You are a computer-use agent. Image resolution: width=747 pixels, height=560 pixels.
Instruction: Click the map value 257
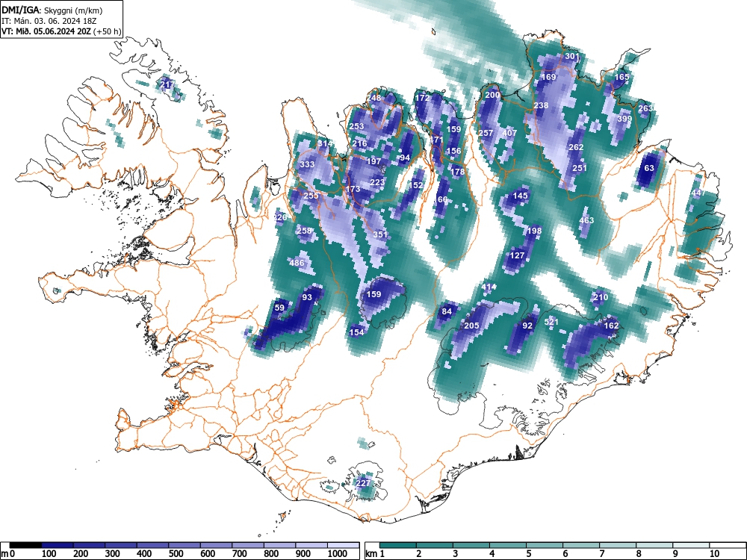pos(486,133)
